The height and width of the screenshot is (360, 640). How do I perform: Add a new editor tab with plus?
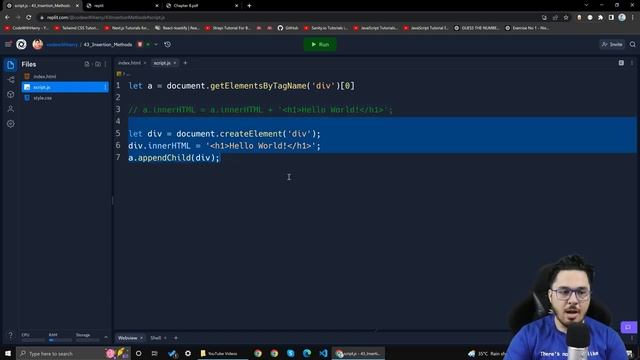point(185,63)
